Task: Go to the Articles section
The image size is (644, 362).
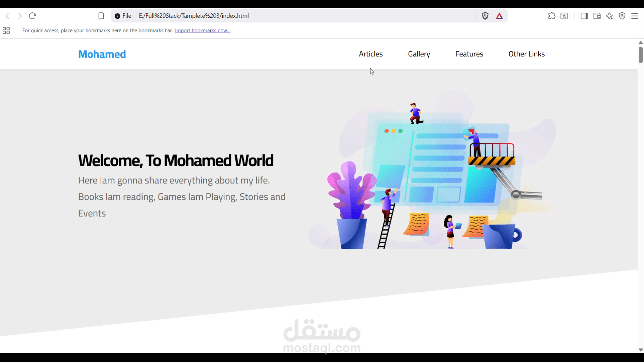Action: tap(371, 54)
